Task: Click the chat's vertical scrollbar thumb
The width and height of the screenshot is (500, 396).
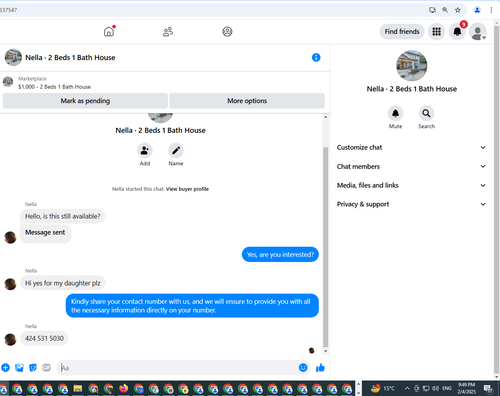Action: click(325, 247)
